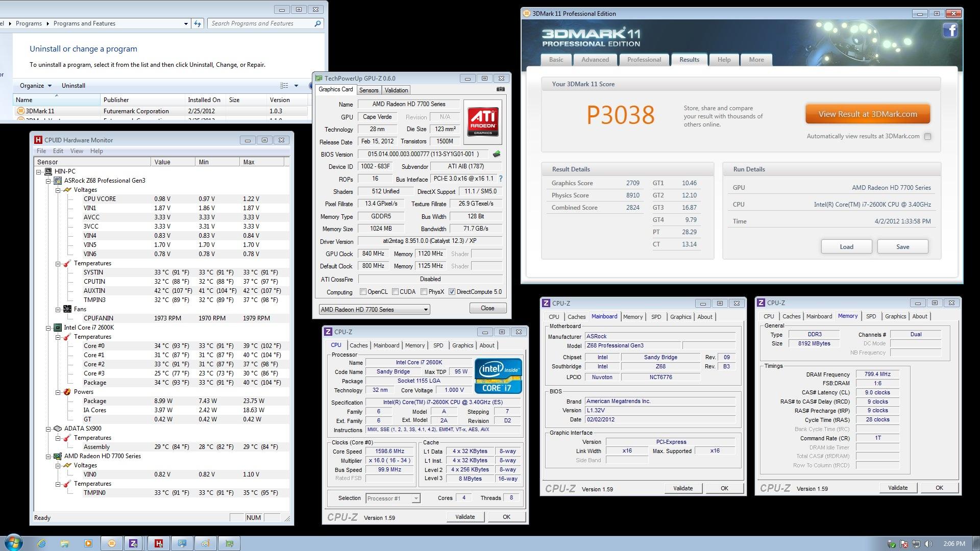The width and height of the screenshot is (980, 551).
Task: Click the Load button in 3DMark 11
Action: tap(846, 247)
